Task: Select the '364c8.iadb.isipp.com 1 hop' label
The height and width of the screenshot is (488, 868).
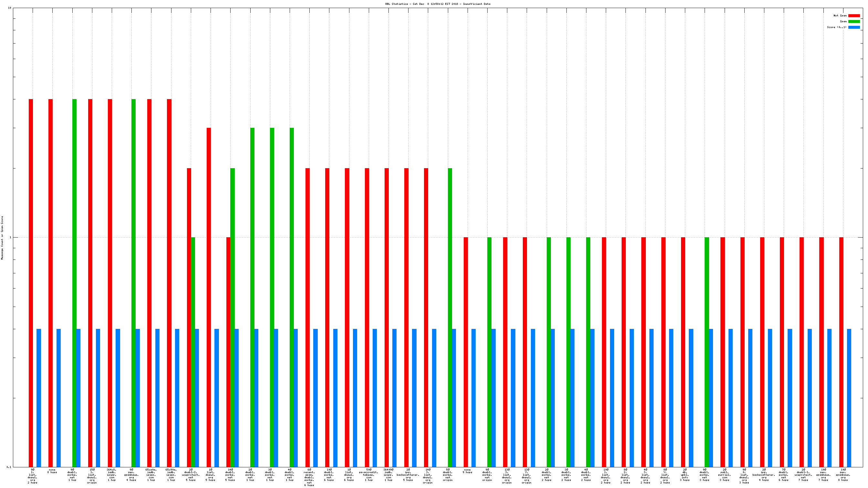Action: point(111,475)
